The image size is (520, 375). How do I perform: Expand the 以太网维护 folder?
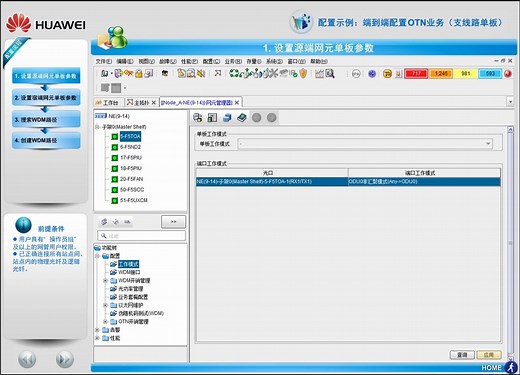pos(105,305)
